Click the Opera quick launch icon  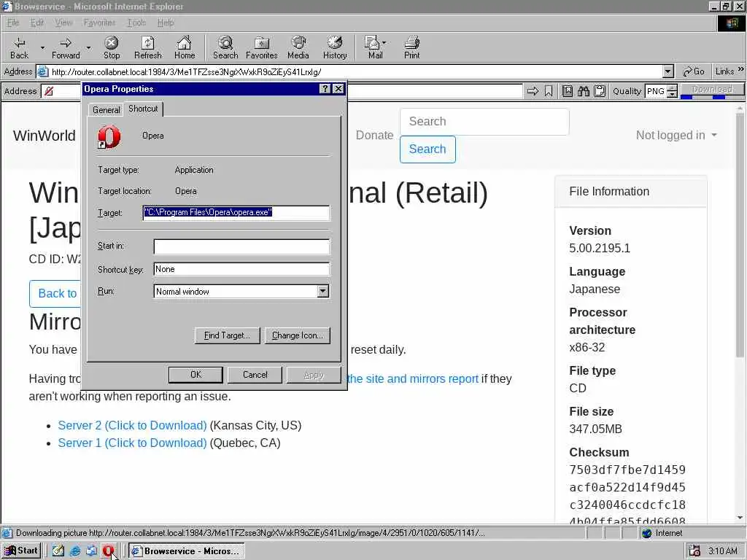pos(109,551)
